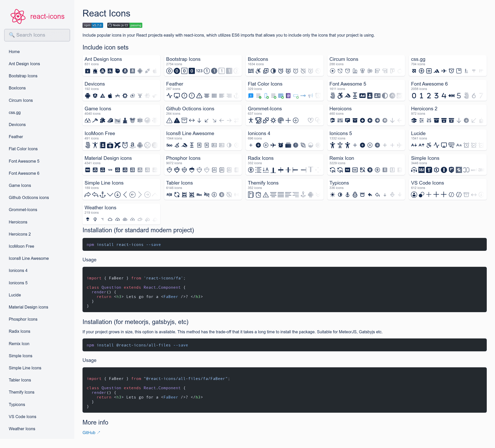Select the archive box icon in Github Octicons card
495x448 pixels.
(184, 120)
